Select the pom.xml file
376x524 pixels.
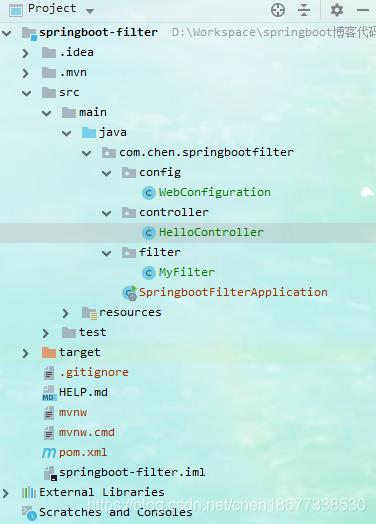83,452
